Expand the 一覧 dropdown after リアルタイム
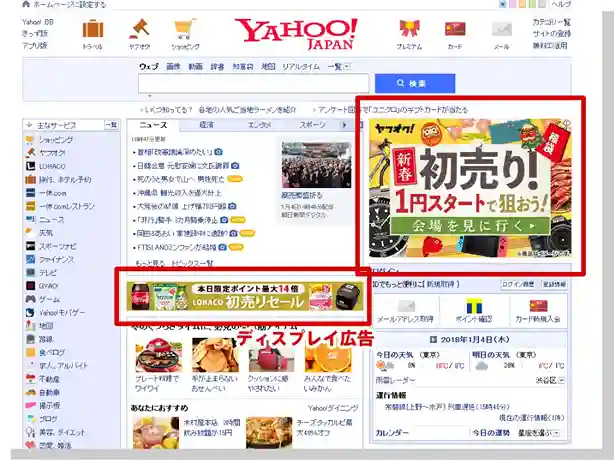The image size is (614, 460). coord(347,66)
